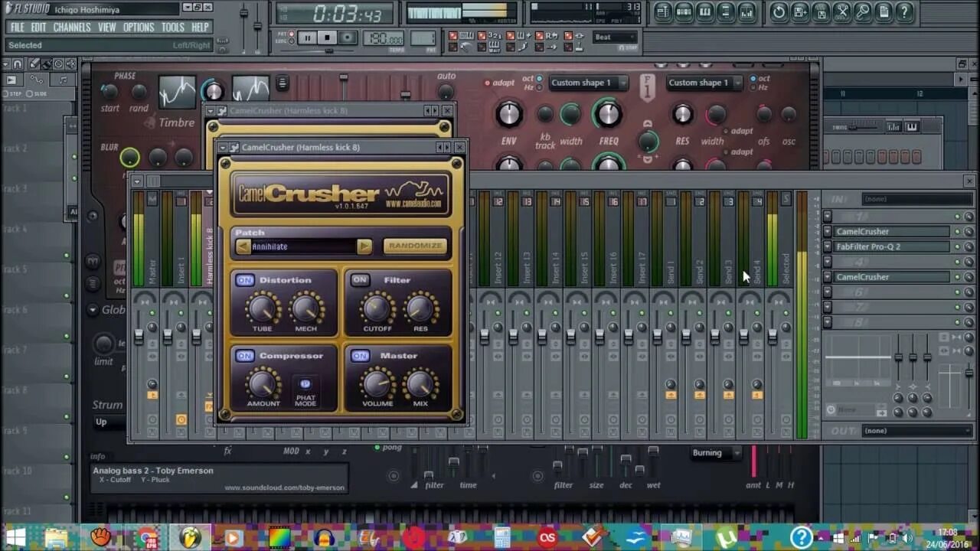Open FX slot 1 dropdown arrow

coord(827,217)
